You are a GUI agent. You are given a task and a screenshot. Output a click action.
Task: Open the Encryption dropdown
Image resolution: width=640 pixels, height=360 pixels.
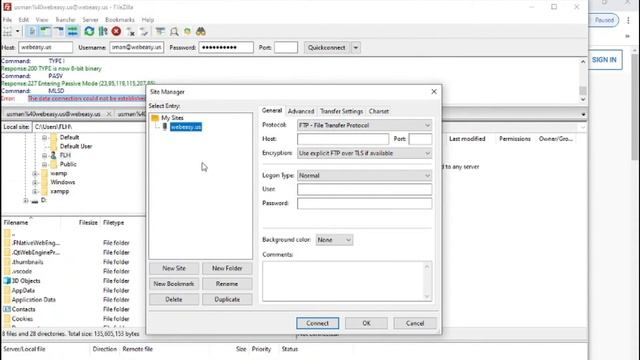[x=364, y=153]
